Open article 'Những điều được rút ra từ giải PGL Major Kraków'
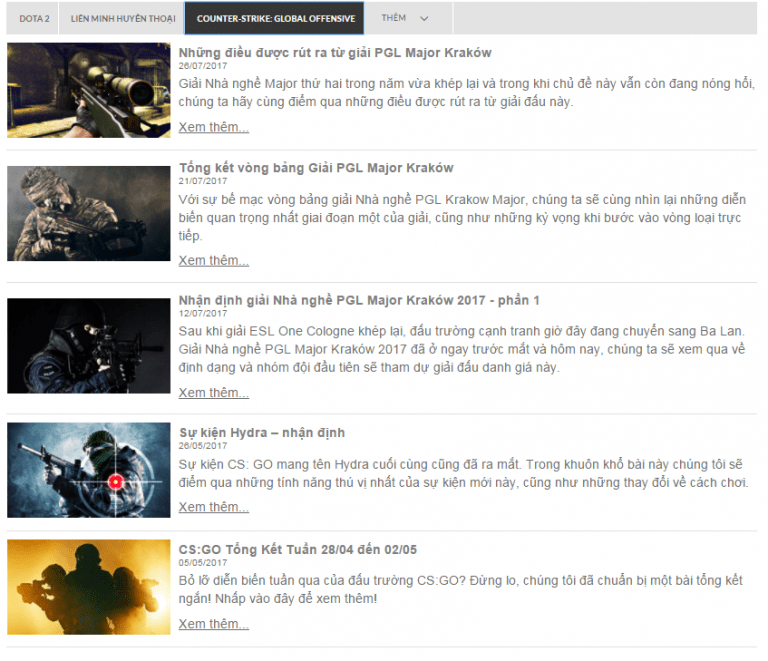 tap(335, 52)
